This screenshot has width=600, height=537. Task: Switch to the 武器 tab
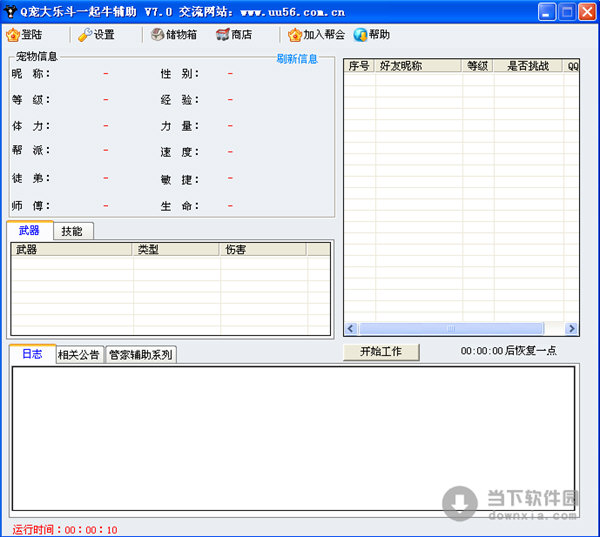click(29, 230)
